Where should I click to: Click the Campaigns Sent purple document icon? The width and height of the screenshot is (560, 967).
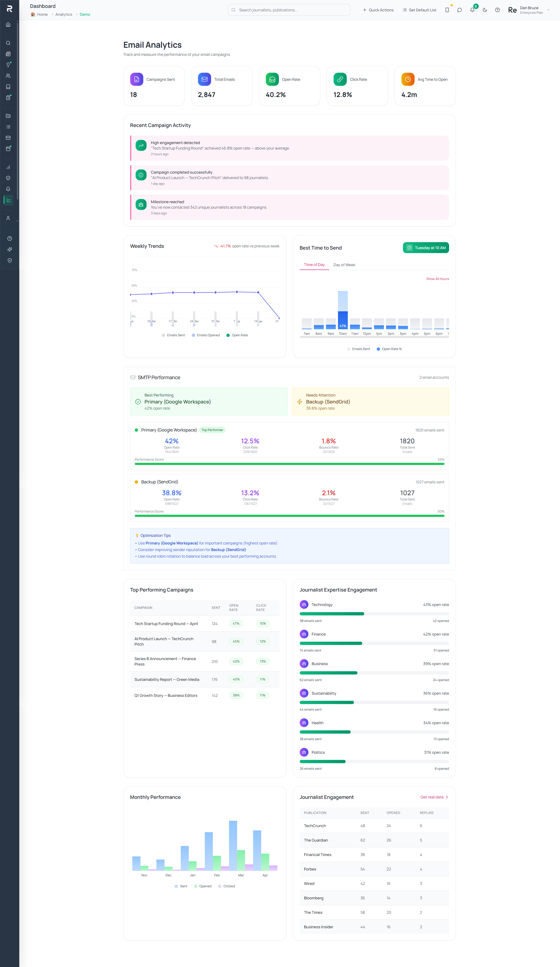[137, 79]
